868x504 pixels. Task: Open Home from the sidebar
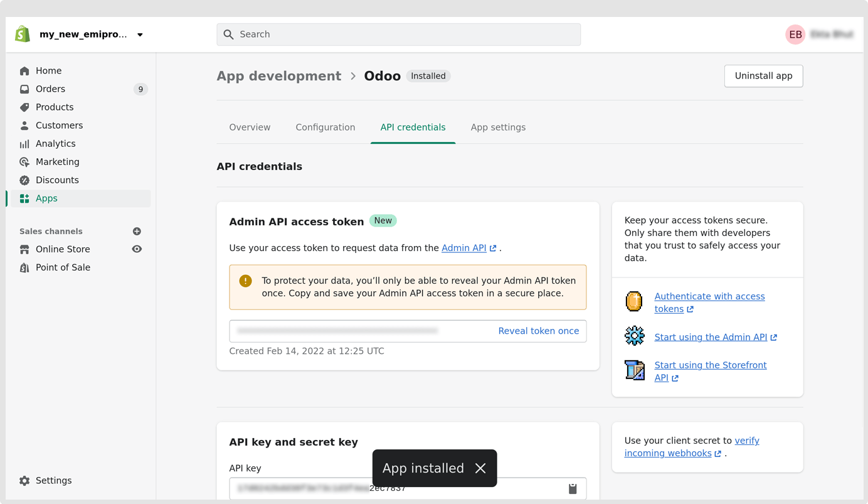click(x=48, y=71)
